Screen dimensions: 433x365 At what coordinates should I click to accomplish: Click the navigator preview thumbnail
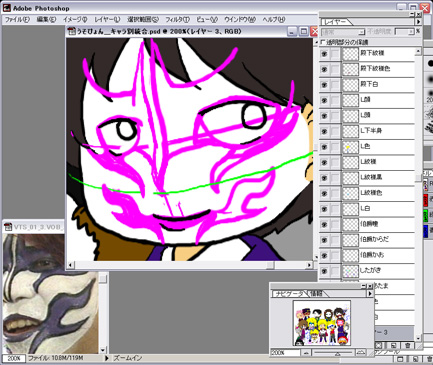322,323
